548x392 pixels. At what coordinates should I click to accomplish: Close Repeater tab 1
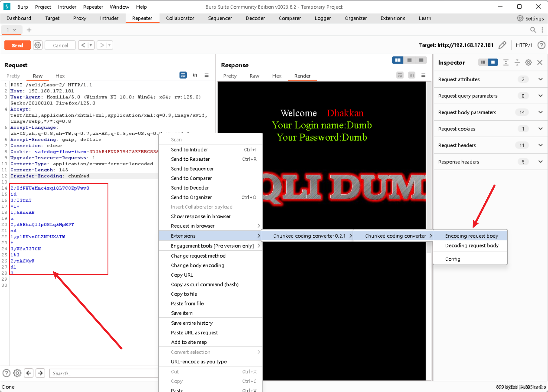coord(14,30)
